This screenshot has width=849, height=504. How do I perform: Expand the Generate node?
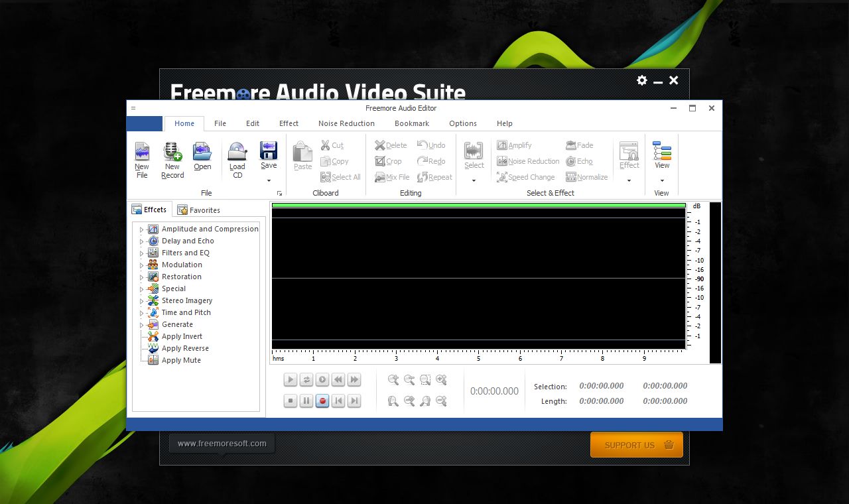click(x=141, y=325)
